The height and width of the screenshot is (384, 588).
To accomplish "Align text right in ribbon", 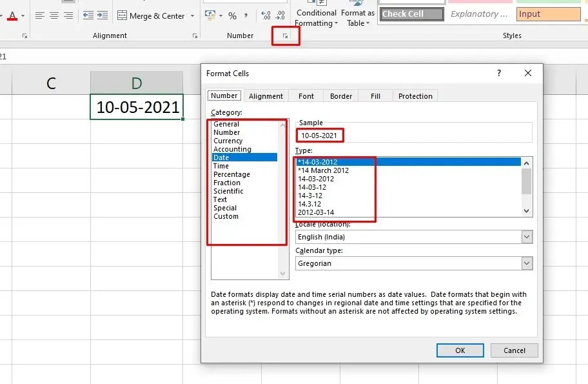I will point(68,15).
